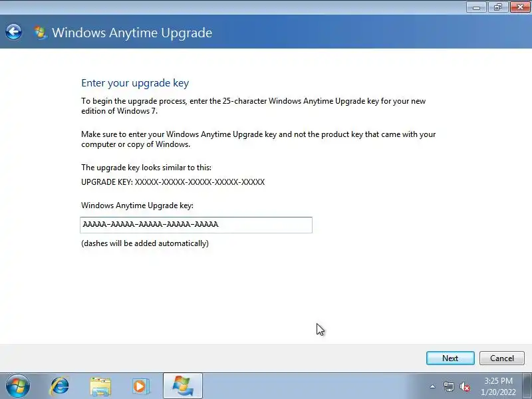Click the Next button
This screenshot has width=532, height=399.
tap(450, 358)
